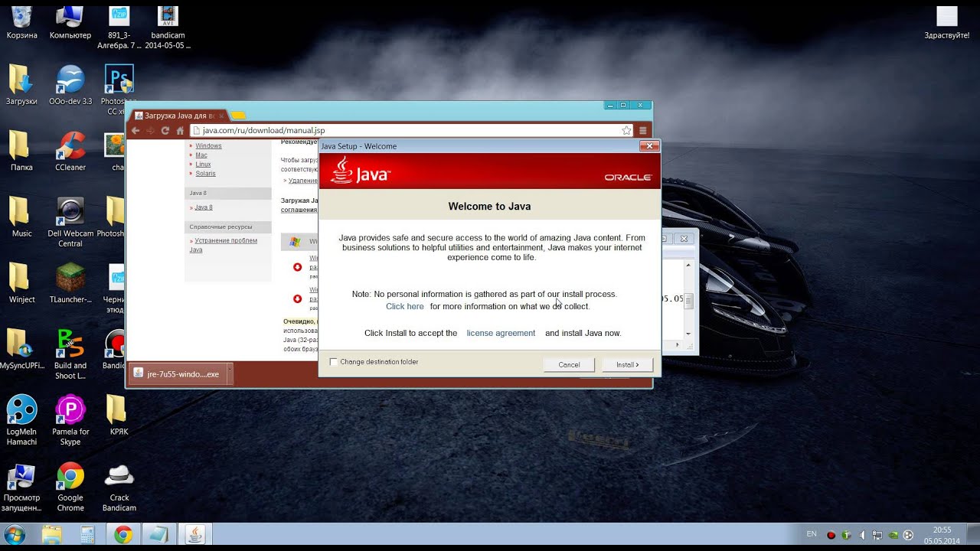
Task: Open the Solaris link in sidebar
Action: pyautogui.click(x=205, y=174)
